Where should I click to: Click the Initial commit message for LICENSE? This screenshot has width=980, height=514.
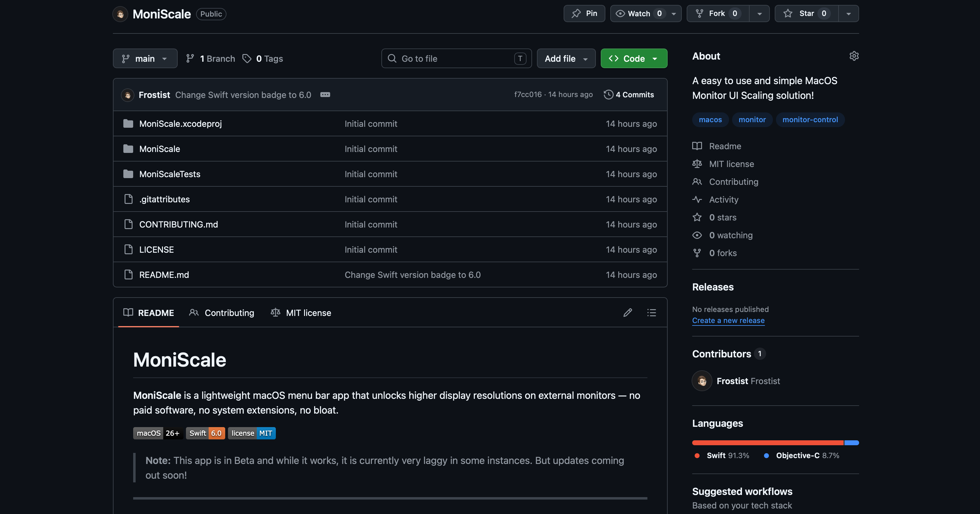pos(371,249)
